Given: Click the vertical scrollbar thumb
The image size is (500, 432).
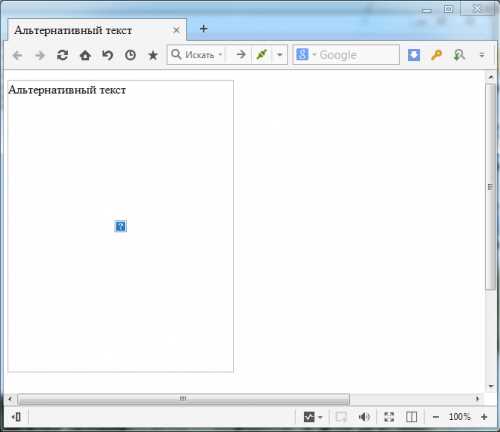Looking at the screenshot, I should coord(490,187).
